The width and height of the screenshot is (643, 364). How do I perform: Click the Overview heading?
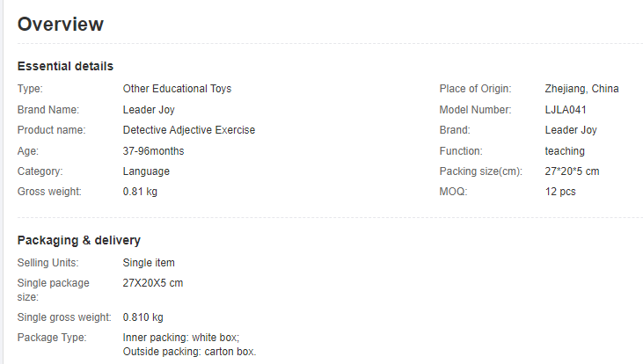(x=60, y=25)
